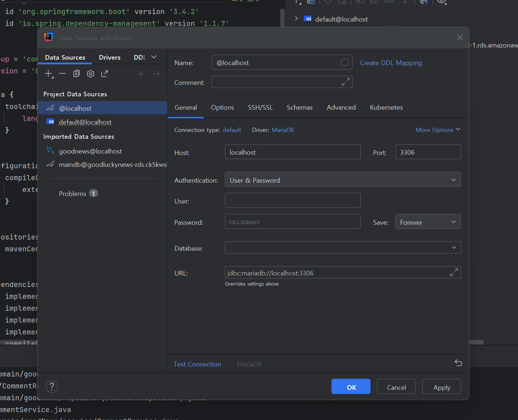Expand the URL field editor

click(x=454, y=273)
